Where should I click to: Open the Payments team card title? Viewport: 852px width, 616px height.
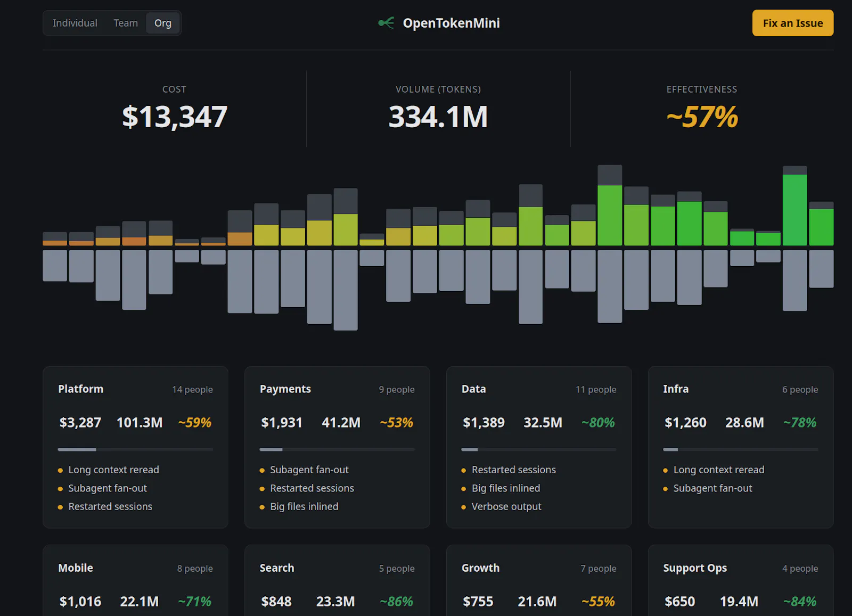tap(285, 389)
